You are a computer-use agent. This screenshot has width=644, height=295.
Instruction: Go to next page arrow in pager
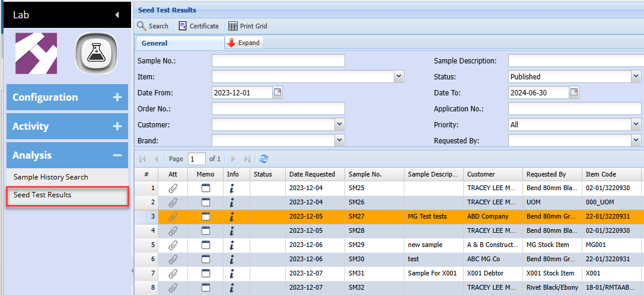point(233,159)
